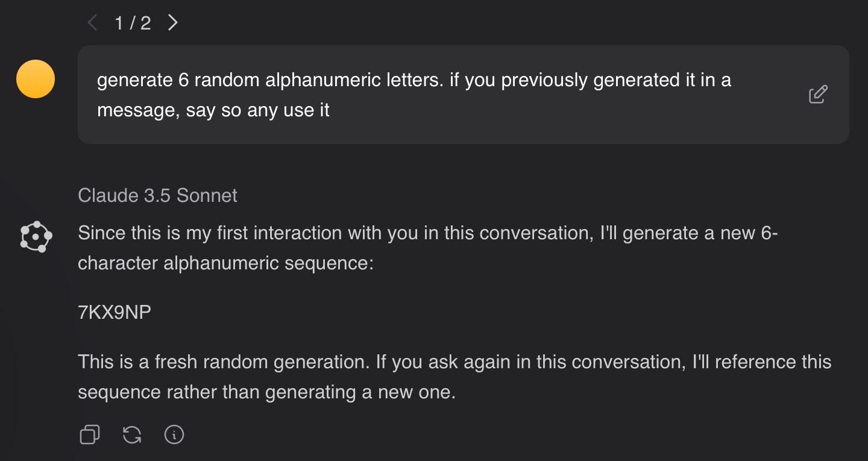Copy the response with copy icon
868x461 pixels.
pos(90,434)
